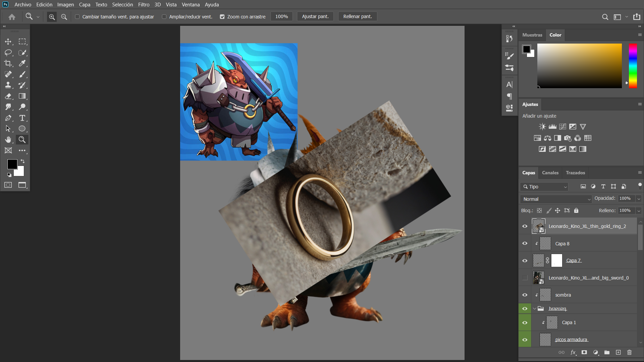Select the Crop tool
This screenshot has height=362, width=644.
pos(8,63)
